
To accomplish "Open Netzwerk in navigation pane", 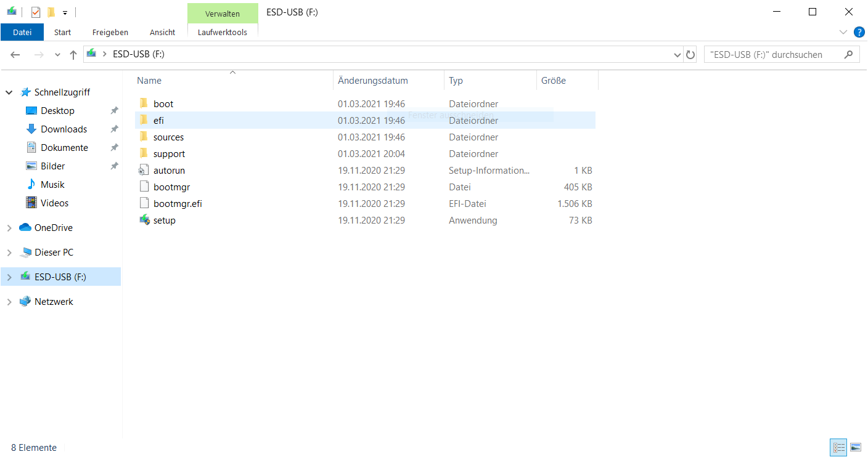I will [54, 302].
